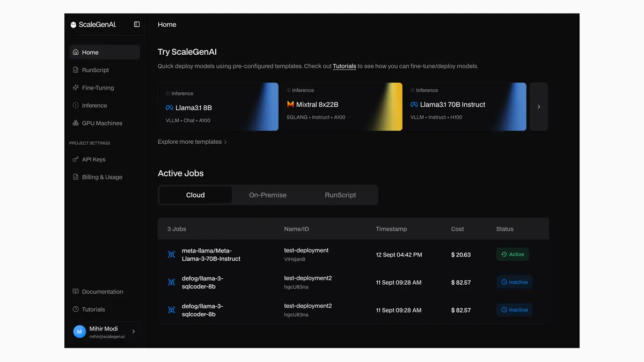Open Inference in the sidebar menu
This screenshot has width=644, height=362.
point(105,105)
